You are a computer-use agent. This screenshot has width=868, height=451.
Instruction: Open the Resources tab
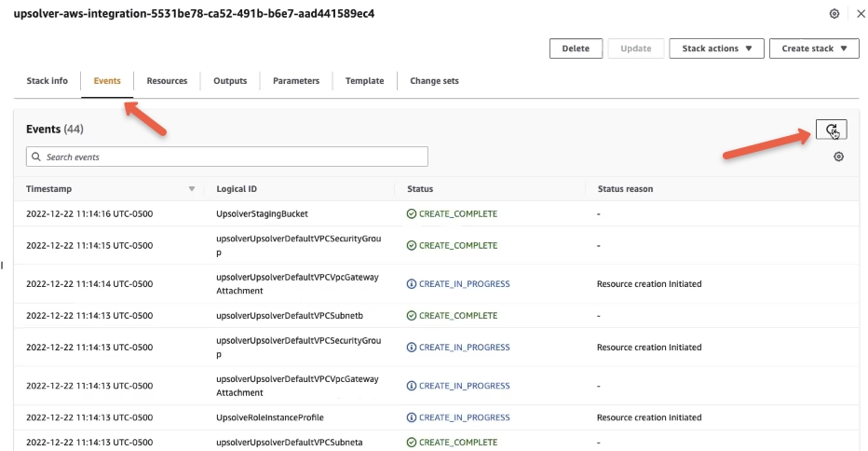(167, 81)
